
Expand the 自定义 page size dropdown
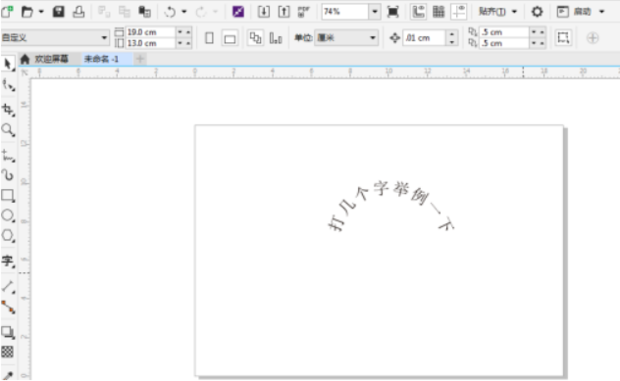tap(104, 38)
